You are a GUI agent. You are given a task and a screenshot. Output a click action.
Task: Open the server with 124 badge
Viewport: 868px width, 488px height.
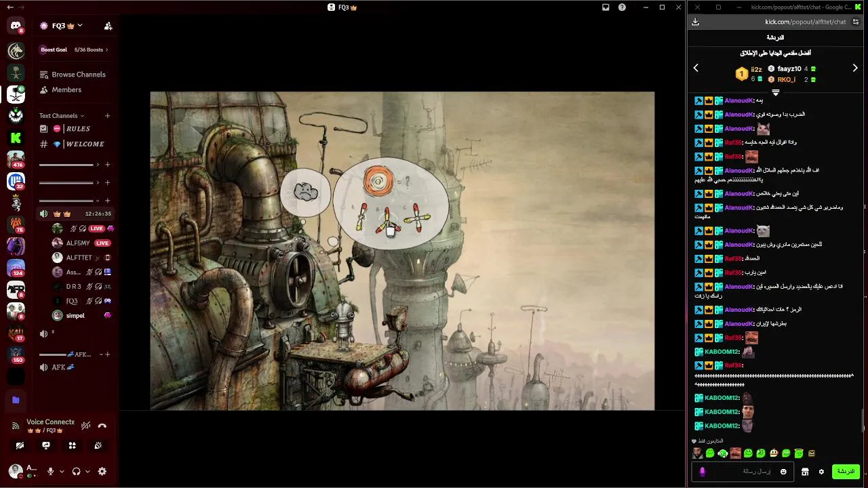pos(16,268)
